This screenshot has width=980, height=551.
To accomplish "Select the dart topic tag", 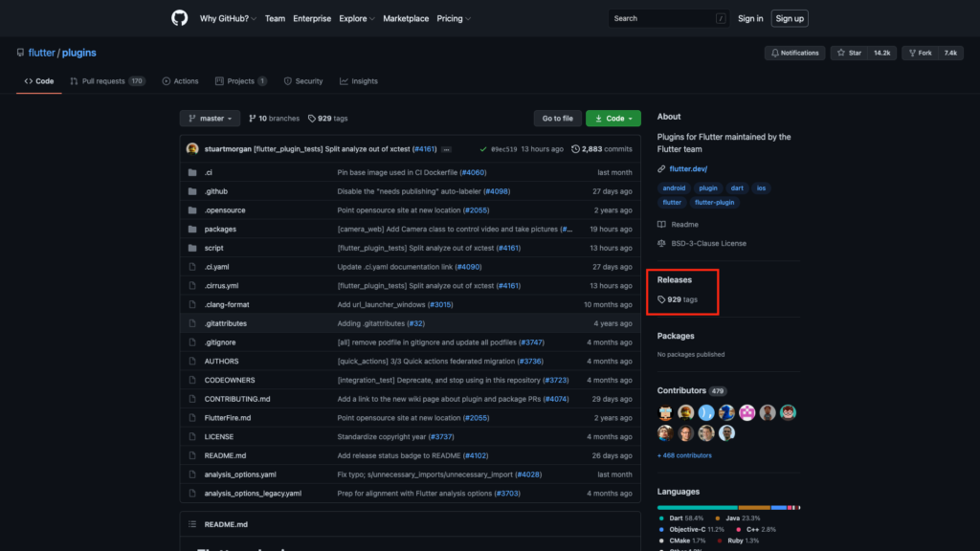I will tap(737, 188).
